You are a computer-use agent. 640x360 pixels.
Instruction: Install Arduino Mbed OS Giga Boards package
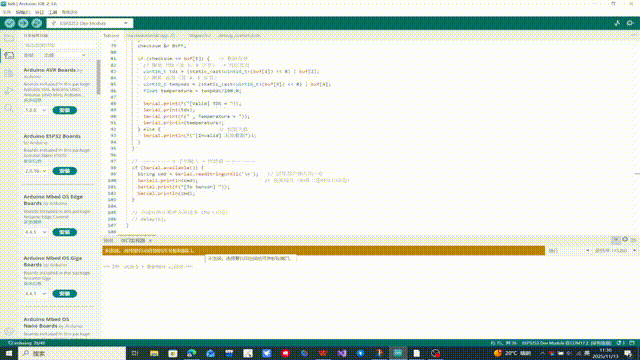pos(64,293)
